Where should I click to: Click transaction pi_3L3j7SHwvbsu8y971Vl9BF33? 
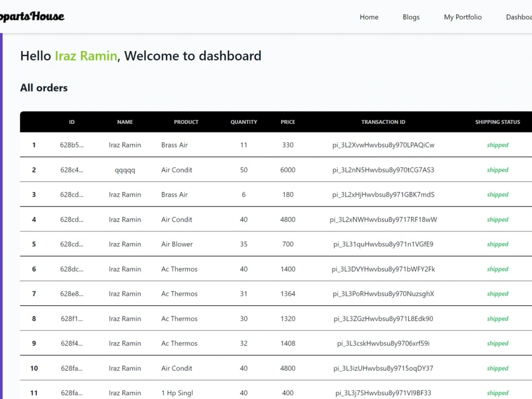pyautogui.click(x=383, y=393)
